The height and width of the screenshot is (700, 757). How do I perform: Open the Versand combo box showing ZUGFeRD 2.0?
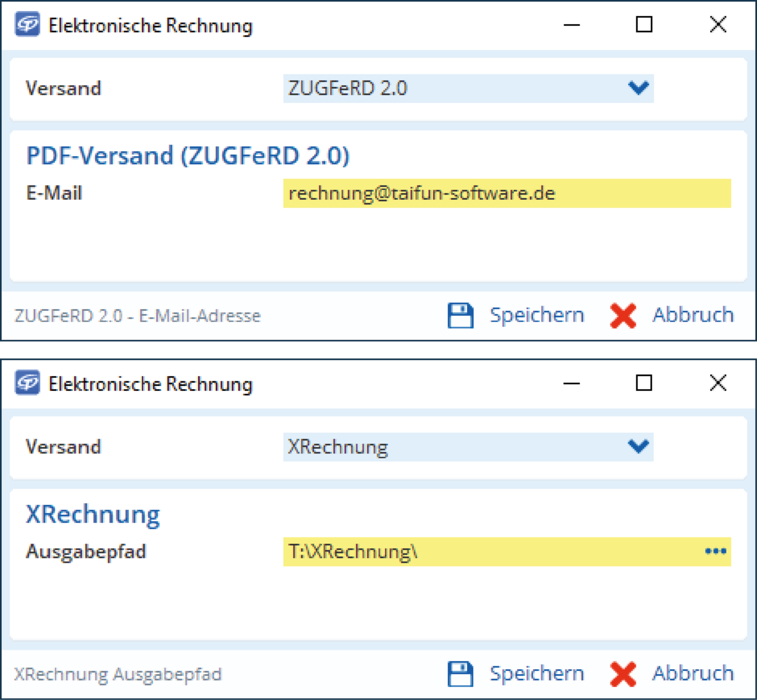tap(449, 88)
